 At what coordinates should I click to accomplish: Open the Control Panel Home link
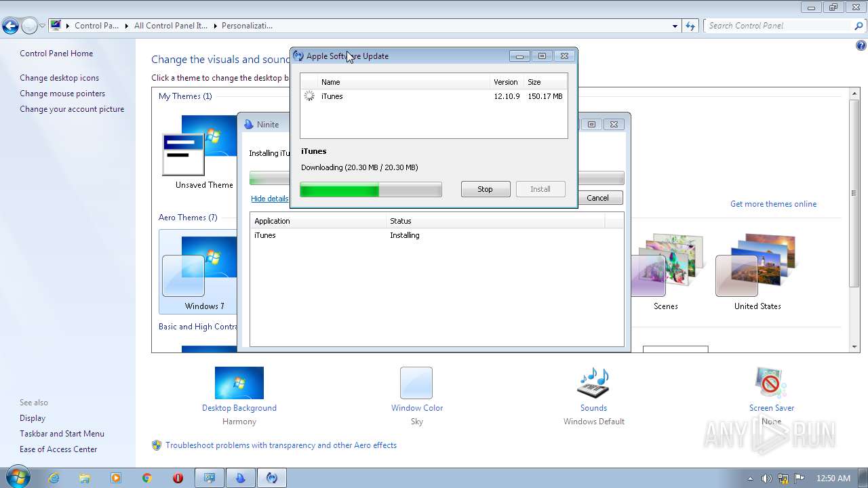point(56,54)
